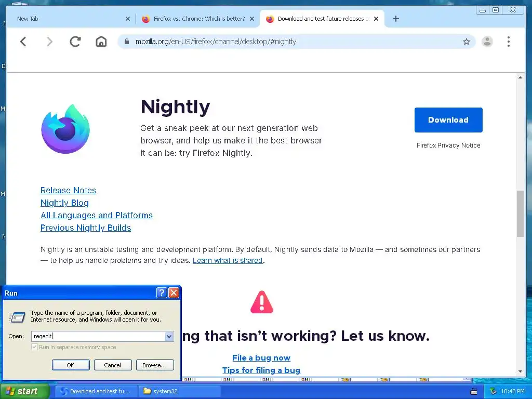Close the Run dialog with red X
532x399 pixels.
coord(174,292)
